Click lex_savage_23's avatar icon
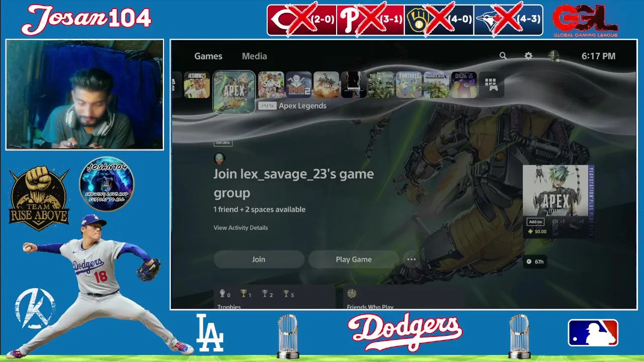 point(219,159)
